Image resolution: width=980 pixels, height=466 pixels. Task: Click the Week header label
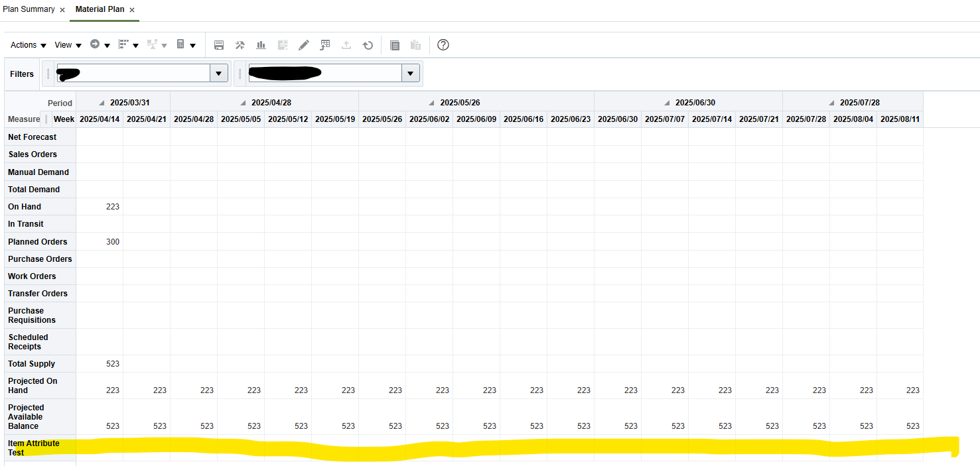pos(64,119)
